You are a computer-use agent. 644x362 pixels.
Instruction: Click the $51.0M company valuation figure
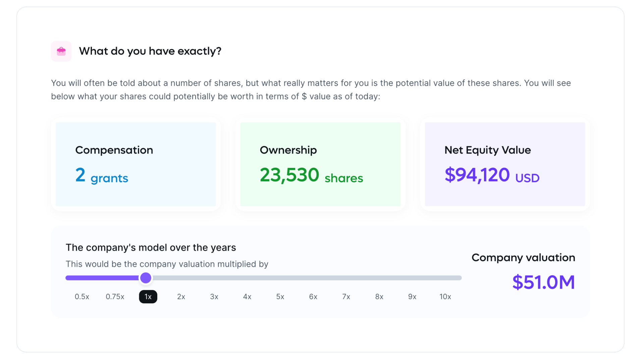(x=543, y=282)
